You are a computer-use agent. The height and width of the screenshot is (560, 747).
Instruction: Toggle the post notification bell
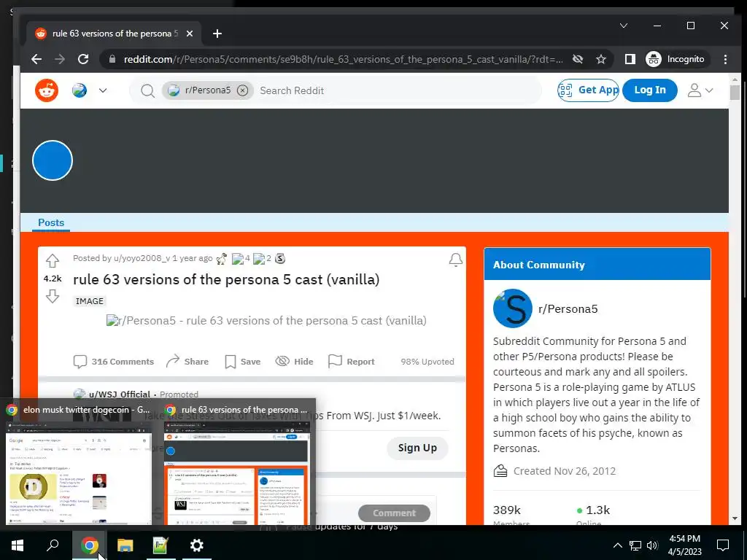coord(455,260)
